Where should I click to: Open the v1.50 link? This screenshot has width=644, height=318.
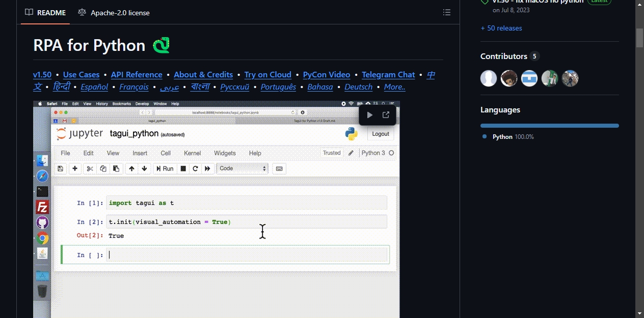pos(42,75)
